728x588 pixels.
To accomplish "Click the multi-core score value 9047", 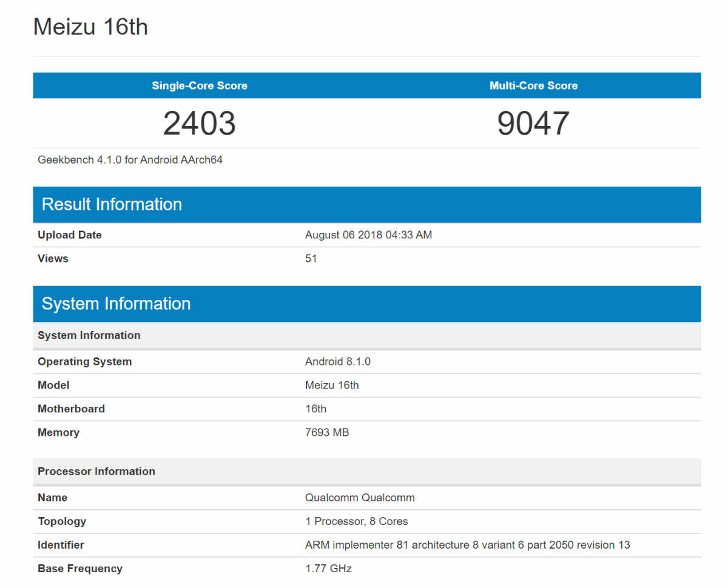I will [533, 123].
